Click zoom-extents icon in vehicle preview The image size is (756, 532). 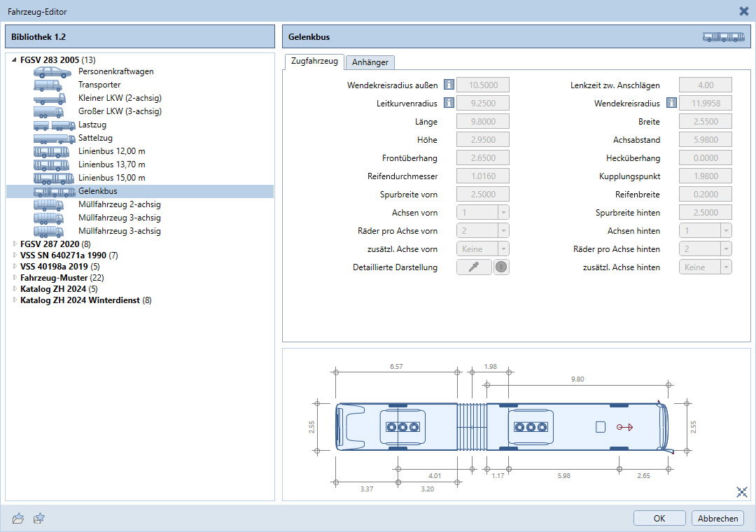click(x=742, y=492)
